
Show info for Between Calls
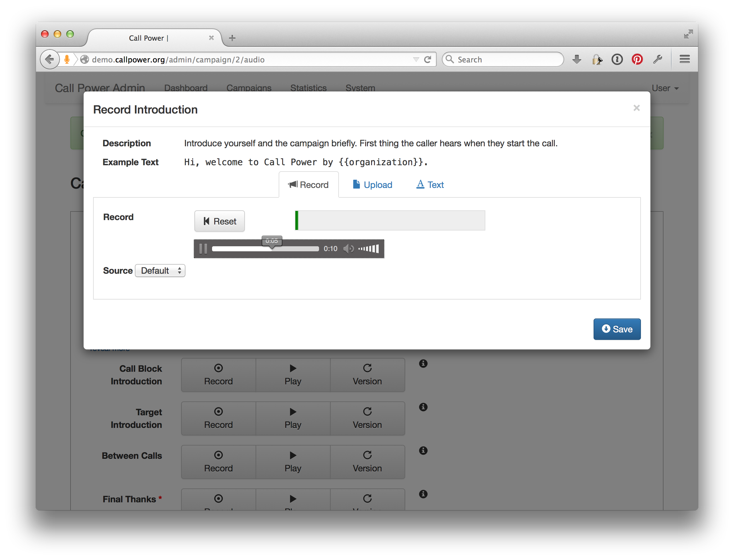[423, 451]
